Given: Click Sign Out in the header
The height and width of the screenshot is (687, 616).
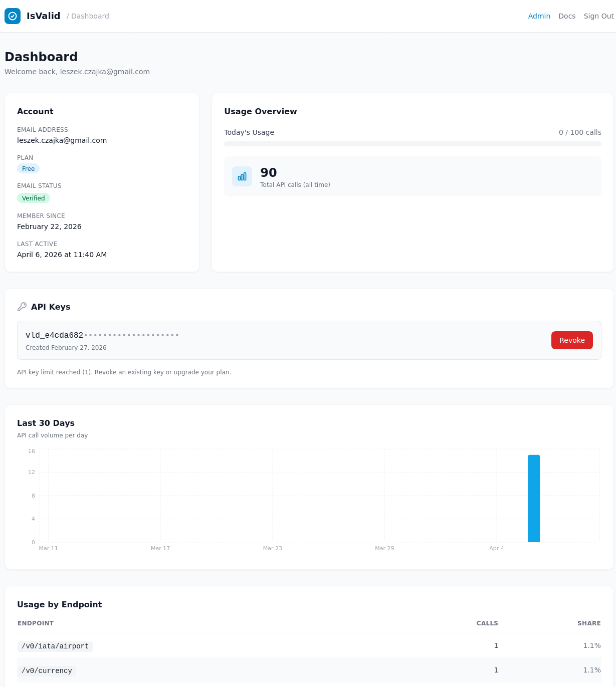Looking at the screenshot, I should point(598,16).
